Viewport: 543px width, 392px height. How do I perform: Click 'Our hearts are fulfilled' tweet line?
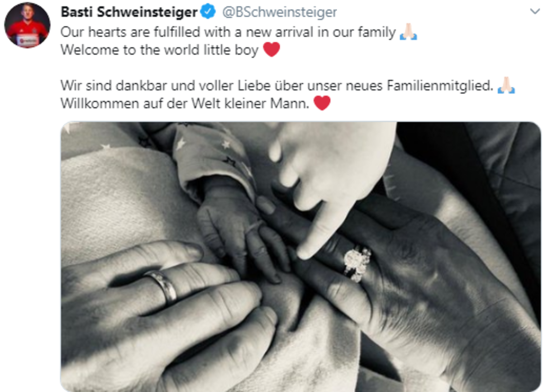[228, 33]
